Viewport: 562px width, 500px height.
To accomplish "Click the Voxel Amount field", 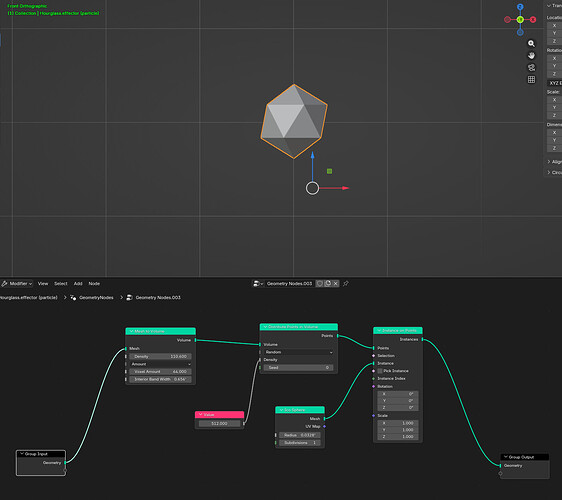I will point(161,372).
